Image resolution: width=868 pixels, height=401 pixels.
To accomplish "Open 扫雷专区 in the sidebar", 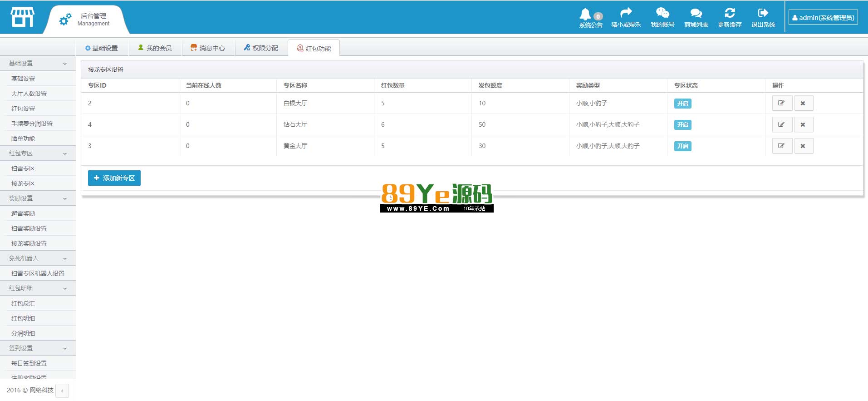I will [38, 168].
